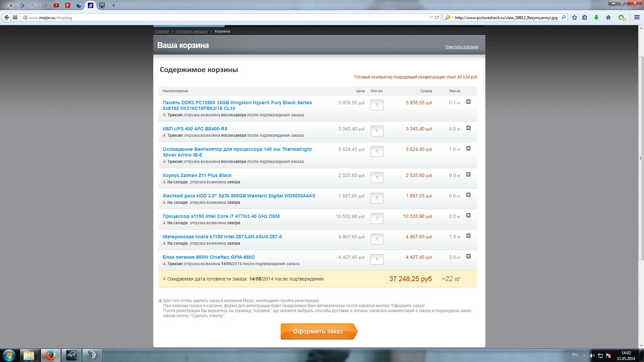The image size is (644, 362).
Task: Remove the ASUS Z87-A motherboard item
Action: click(468, 236)
